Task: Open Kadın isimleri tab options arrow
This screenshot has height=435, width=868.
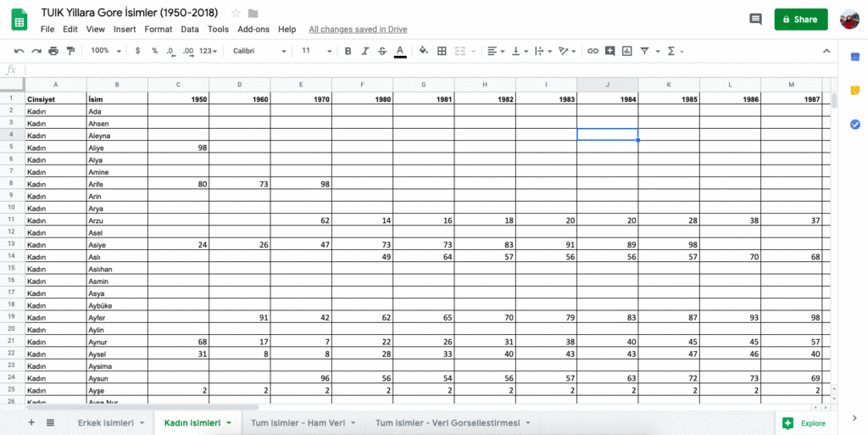Action: click(228, 423)
